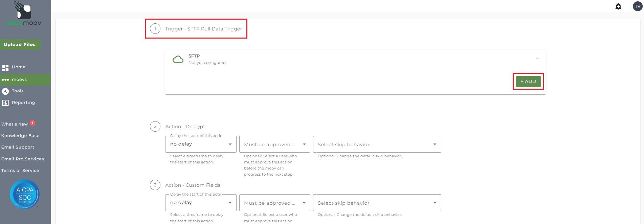Open the Knowledge Base link
The image size is (644, 224).
[20, 136]
